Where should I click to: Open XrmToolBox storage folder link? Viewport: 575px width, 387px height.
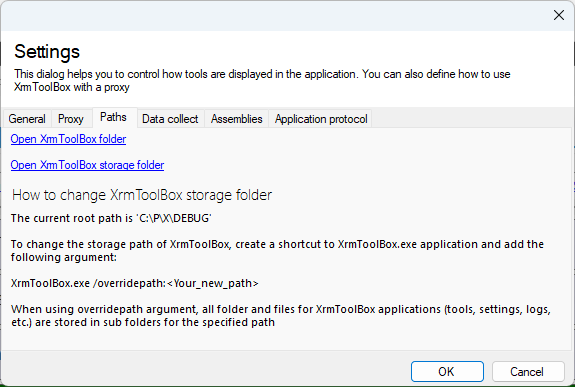coord(87,165)
